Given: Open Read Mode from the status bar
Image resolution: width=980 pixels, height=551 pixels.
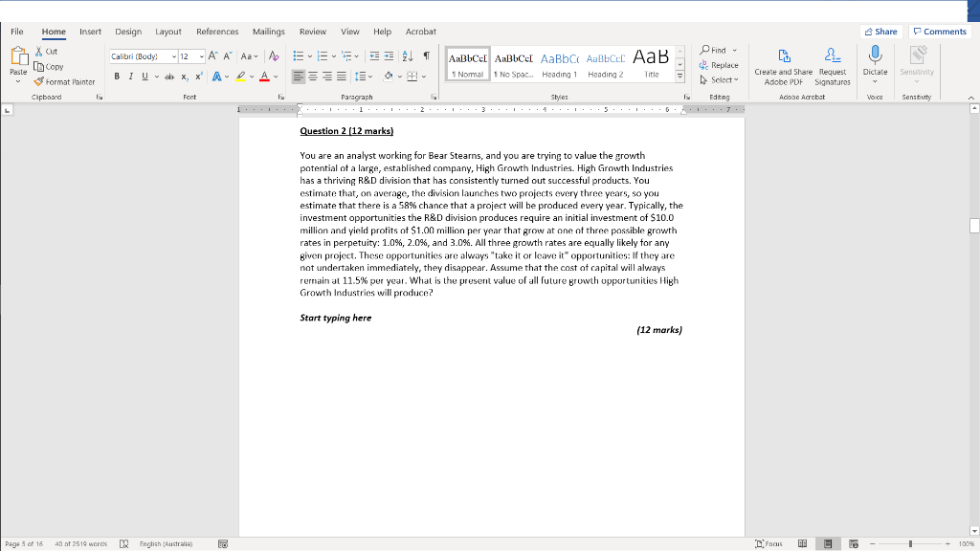Looking at the screenshot, I should pos(803,543).
